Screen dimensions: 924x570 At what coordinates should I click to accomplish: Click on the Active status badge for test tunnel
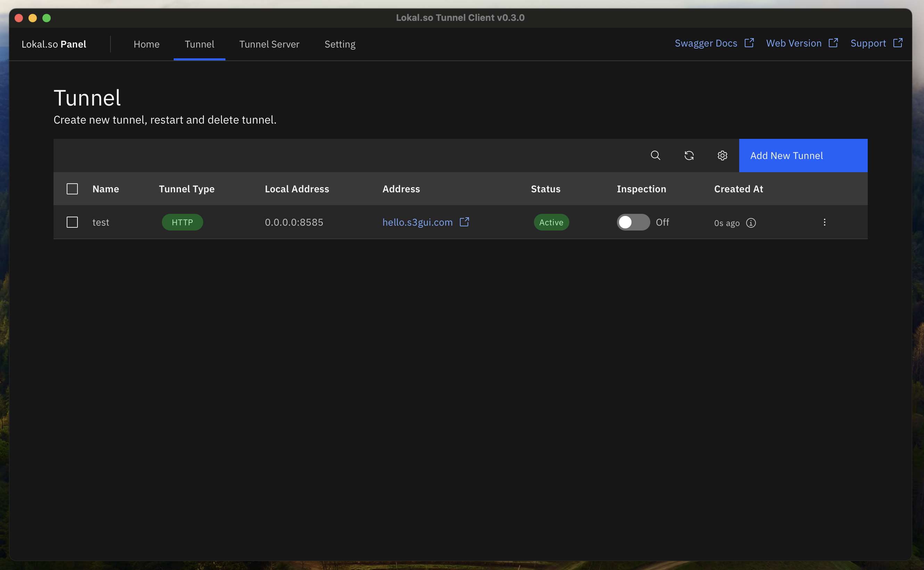[x=552, y=222]
